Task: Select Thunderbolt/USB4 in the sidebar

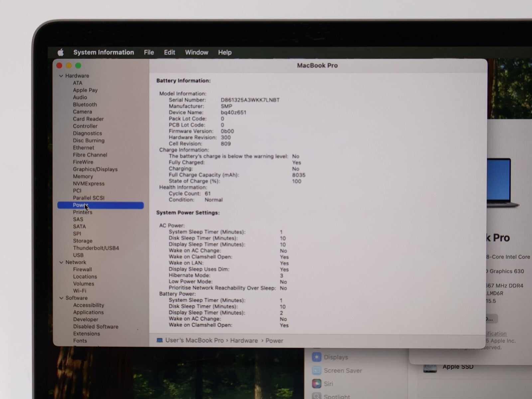Action: point(96,248)
